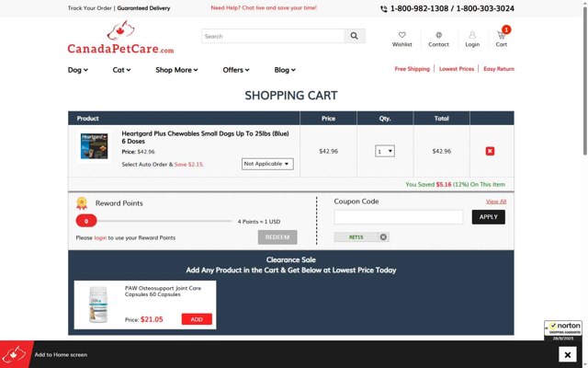Click the Heartgard Plus product thumbnail

click(x=94, y=146)
